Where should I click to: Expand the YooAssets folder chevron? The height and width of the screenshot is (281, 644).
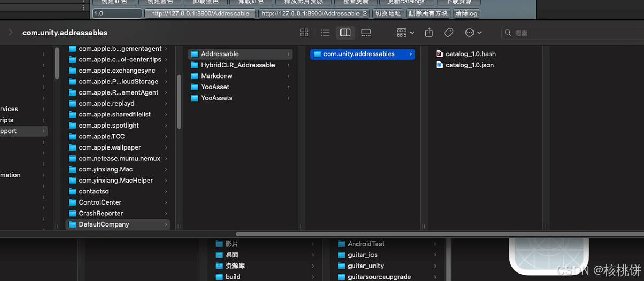(289, 98)
